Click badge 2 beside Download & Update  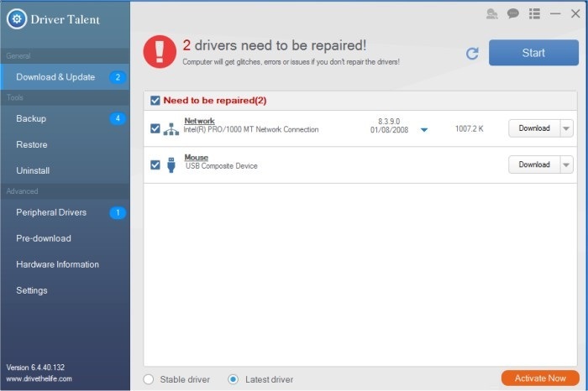118,77
